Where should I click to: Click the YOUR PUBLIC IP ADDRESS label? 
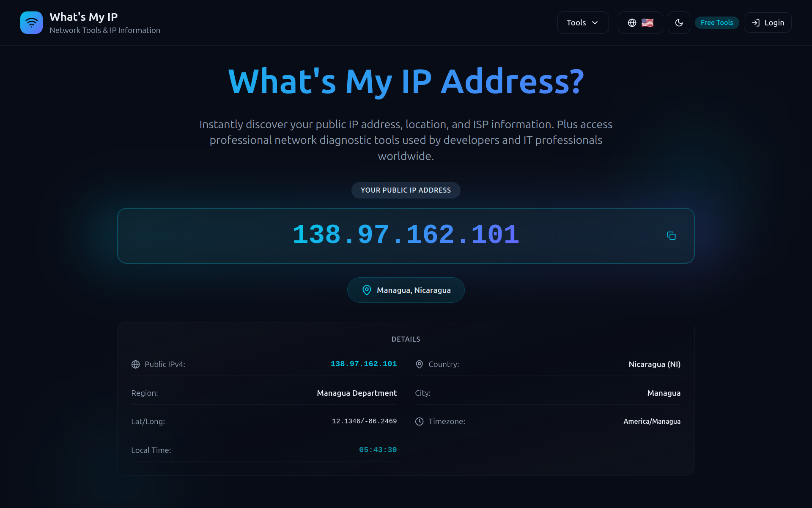406,190
